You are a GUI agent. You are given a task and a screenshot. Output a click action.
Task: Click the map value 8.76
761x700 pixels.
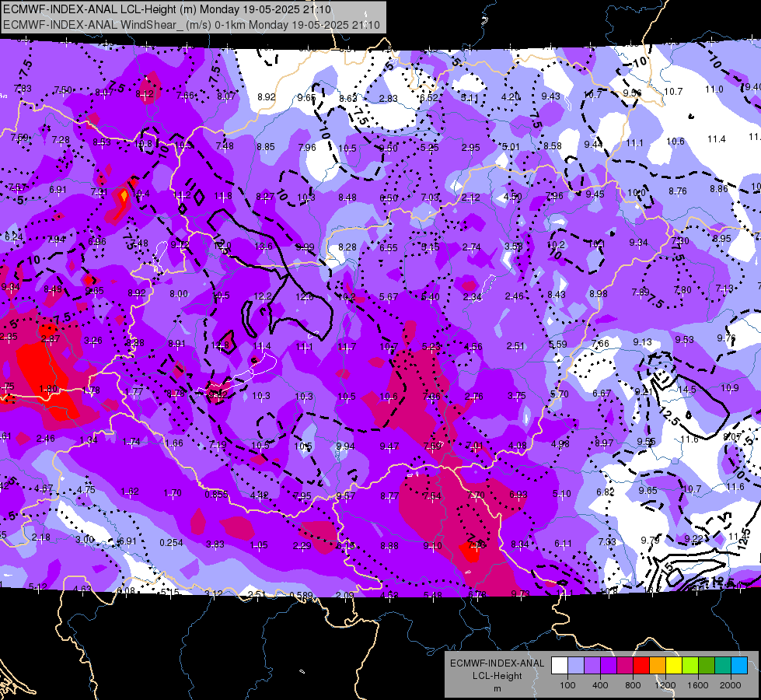point(678,191)
